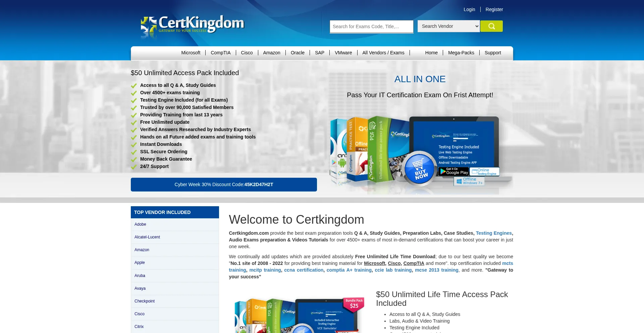Screen dimensions: 644x333
Task: Click the ccna certification link
Action: 304,270
